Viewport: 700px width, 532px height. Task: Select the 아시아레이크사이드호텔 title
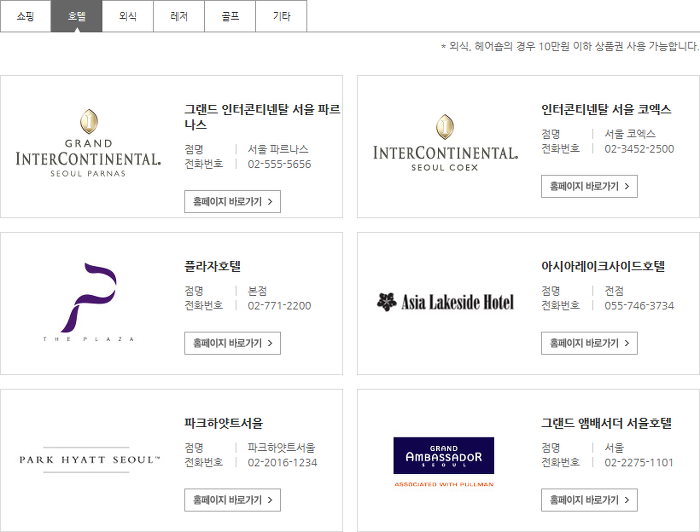pos(603,266)
